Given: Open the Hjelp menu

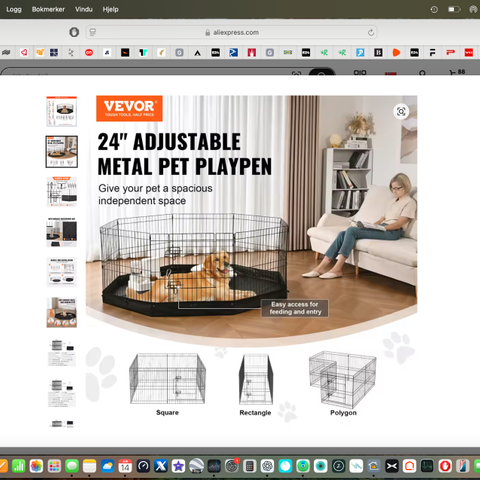Looking at the screenshot, I should 110,9.
